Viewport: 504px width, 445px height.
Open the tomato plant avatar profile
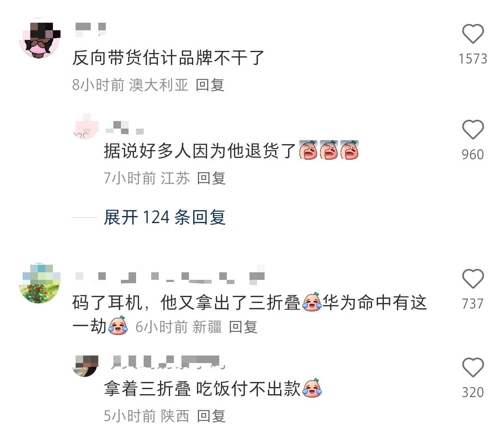click(39, 284)
